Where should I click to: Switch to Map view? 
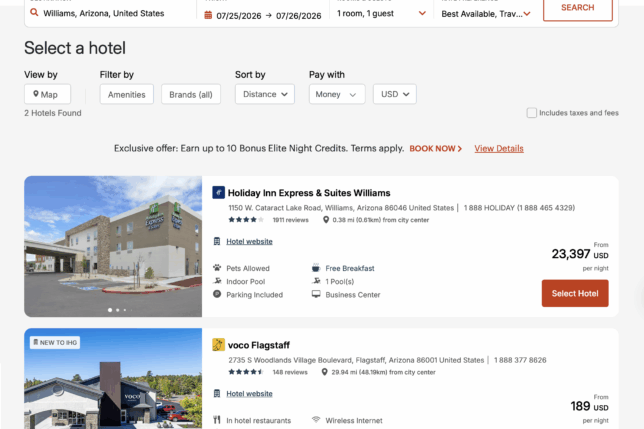click(47, 94)
